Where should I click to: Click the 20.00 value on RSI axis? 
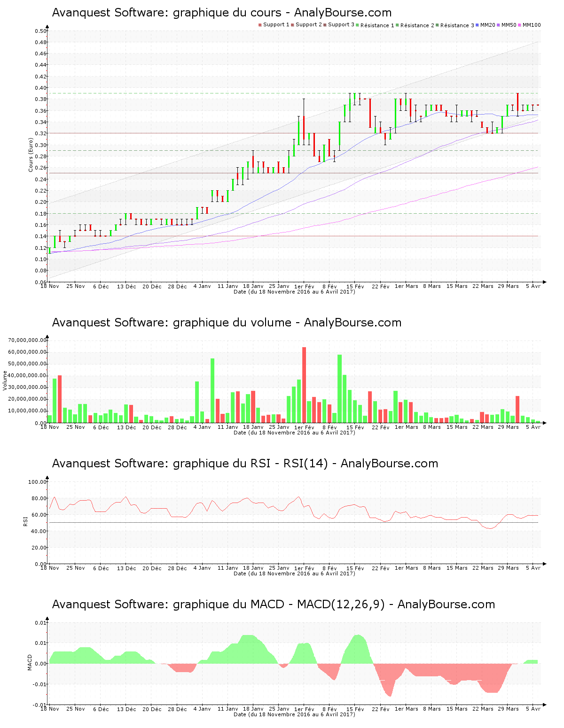pos(39,548)
